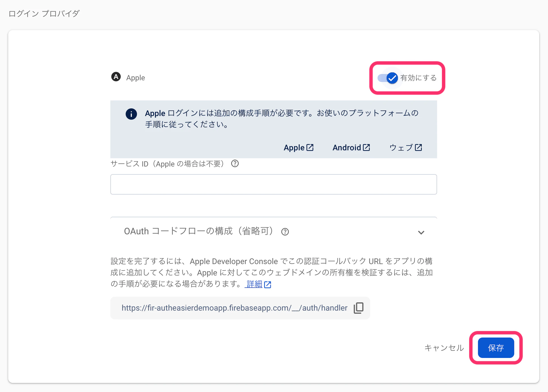548x392 pixels.
Task: Copy the auth handler callback URL
Action: pyautogui.click(x=359, y=308)
